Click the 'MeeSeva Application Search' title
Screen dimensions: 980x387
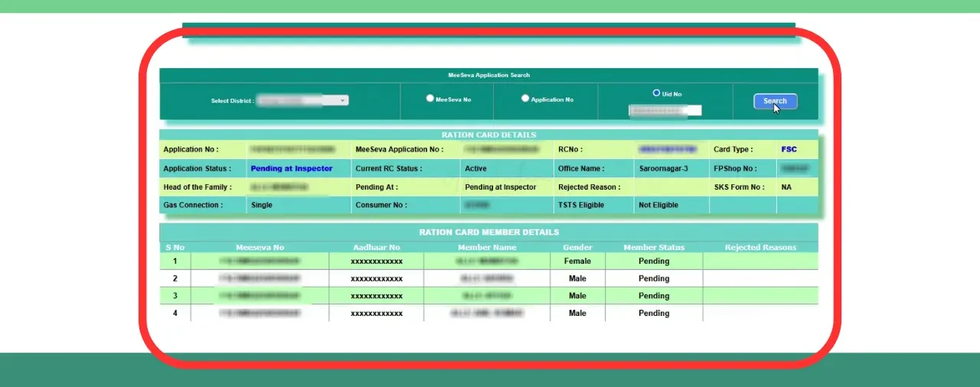488,75
